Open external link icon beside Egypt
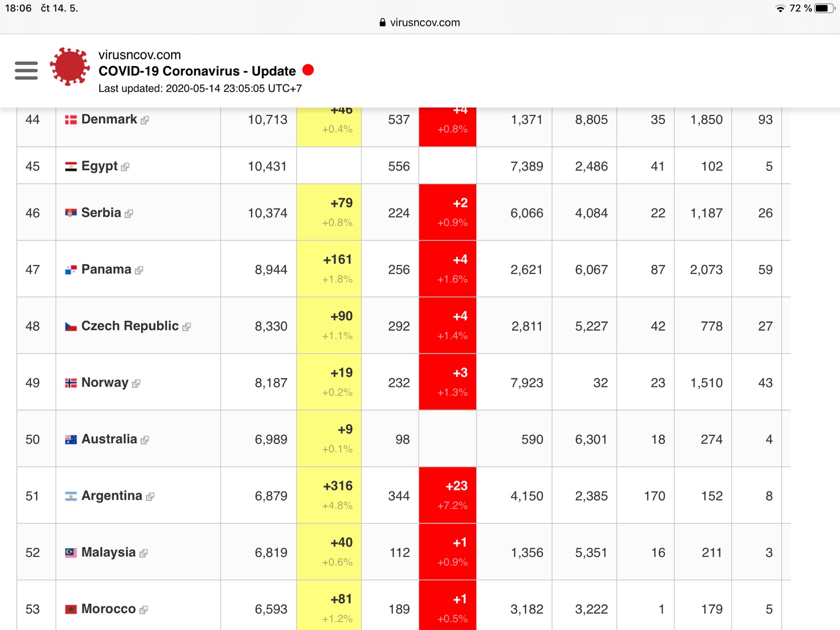The height and width of the screenshot is (630, 840). pos(125,167)
